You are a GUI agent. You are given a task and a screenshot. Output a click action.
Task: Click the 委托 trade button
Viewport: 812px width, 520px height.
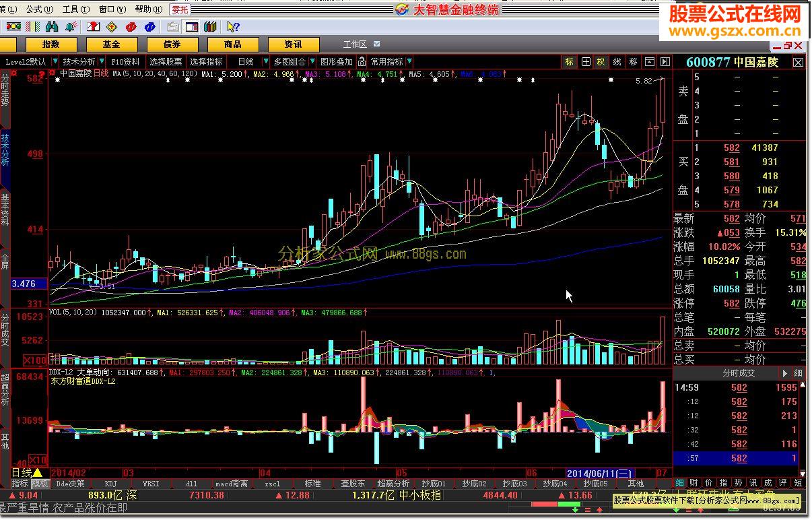[180, 9]
